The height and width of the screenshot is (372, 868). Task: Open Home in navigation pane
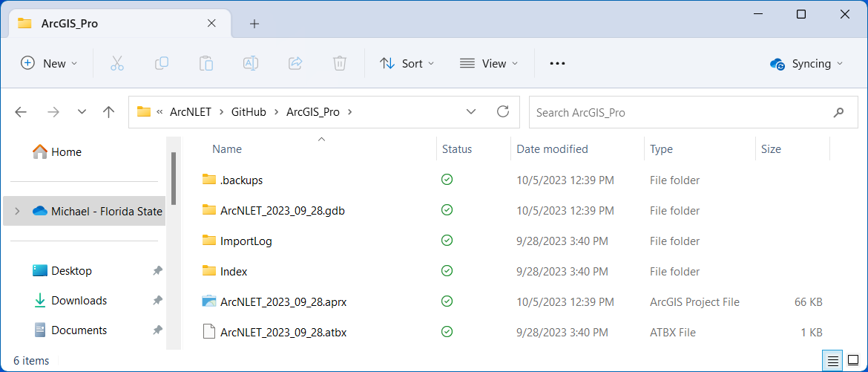57,151
